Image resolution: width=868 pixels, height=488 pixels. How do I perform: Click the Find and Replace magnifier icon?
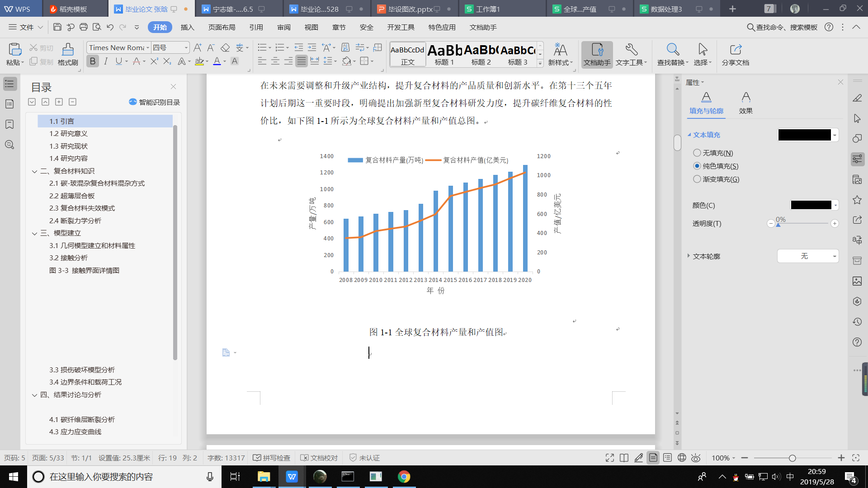pos(672,50)
